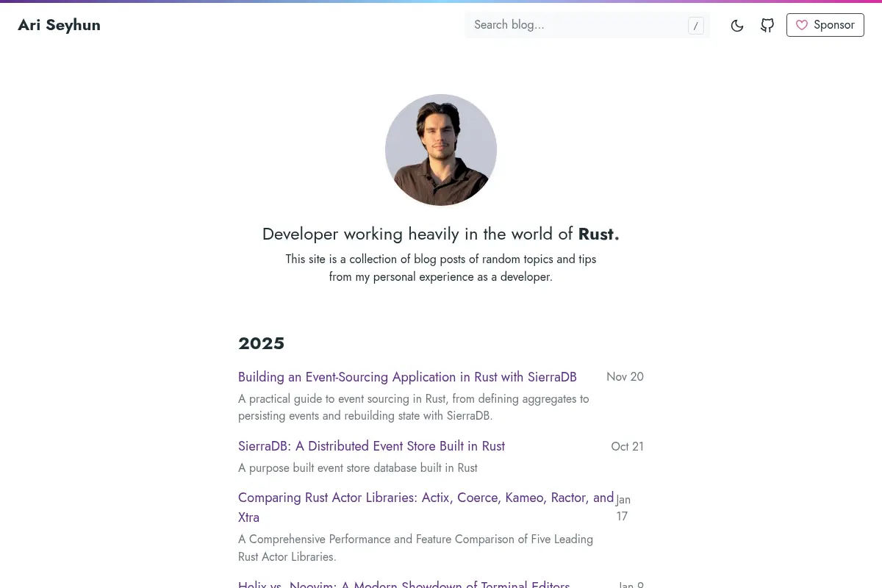Open SierraDB: A Distributed Event Store post
The height and width of the screenshot is (588, 882).
coord(371,446)
